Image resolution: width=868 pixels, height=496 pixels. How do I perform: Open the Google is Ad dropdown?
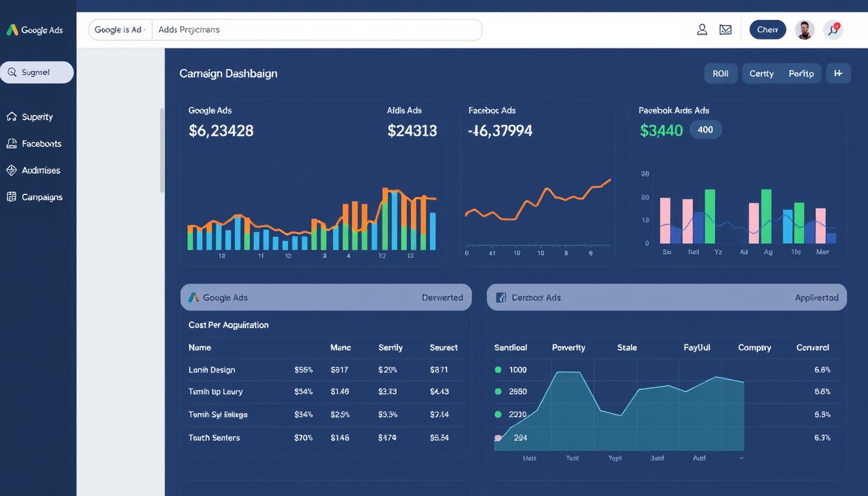point(120,30)
